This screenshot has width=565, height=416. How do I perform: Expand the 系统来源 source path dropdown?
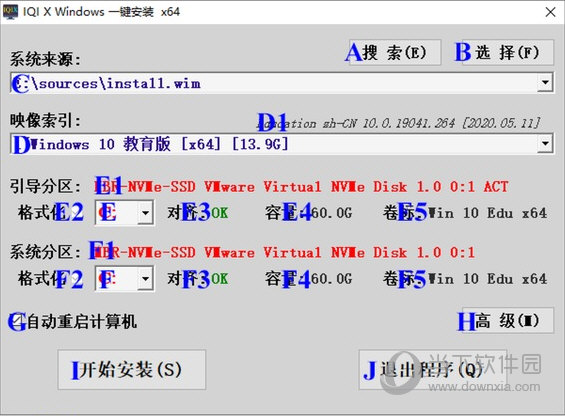tap(545, 83)
